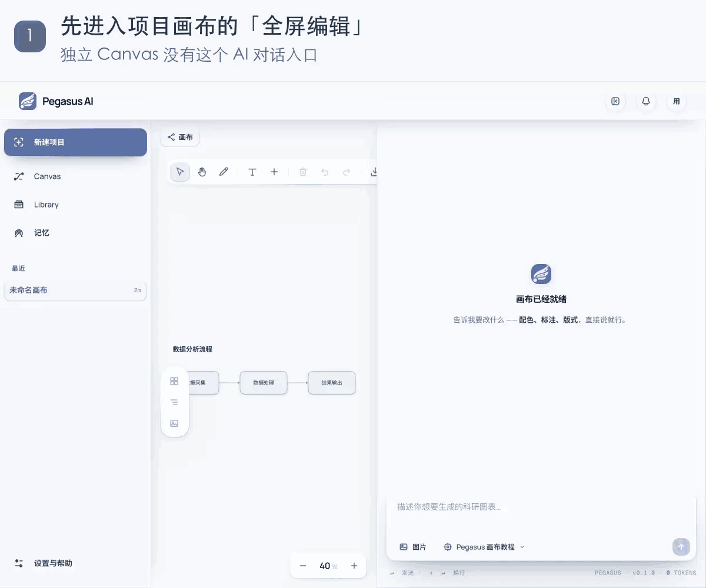
Task: Click the 新建项目 button
Action: click(x=75, y=142)
